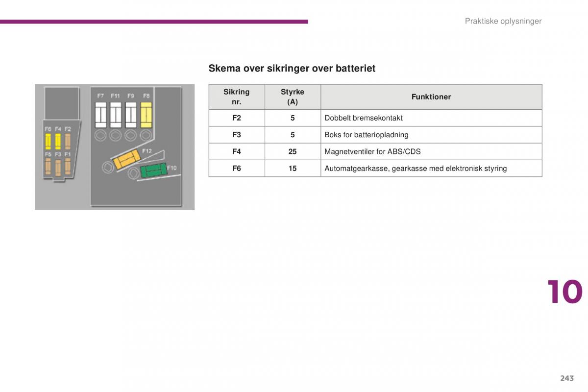
Task: Click the F3 fuse number cell
Action: (x=237, y=135)
